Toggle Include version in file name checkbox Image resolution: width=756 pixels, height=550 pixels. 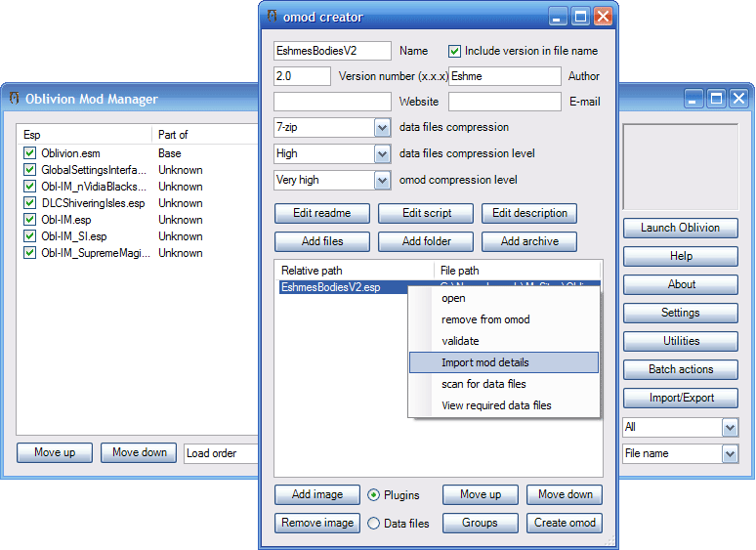pos(454,51)
